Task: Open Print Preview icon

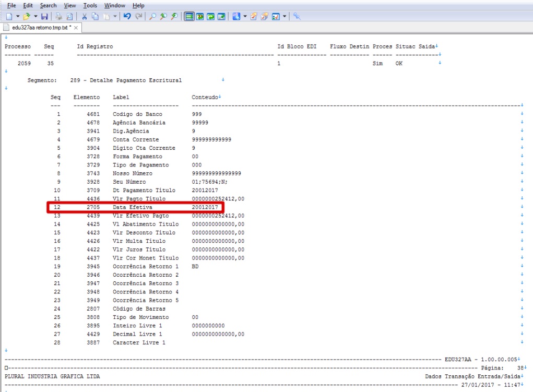Action: (69, 16)
